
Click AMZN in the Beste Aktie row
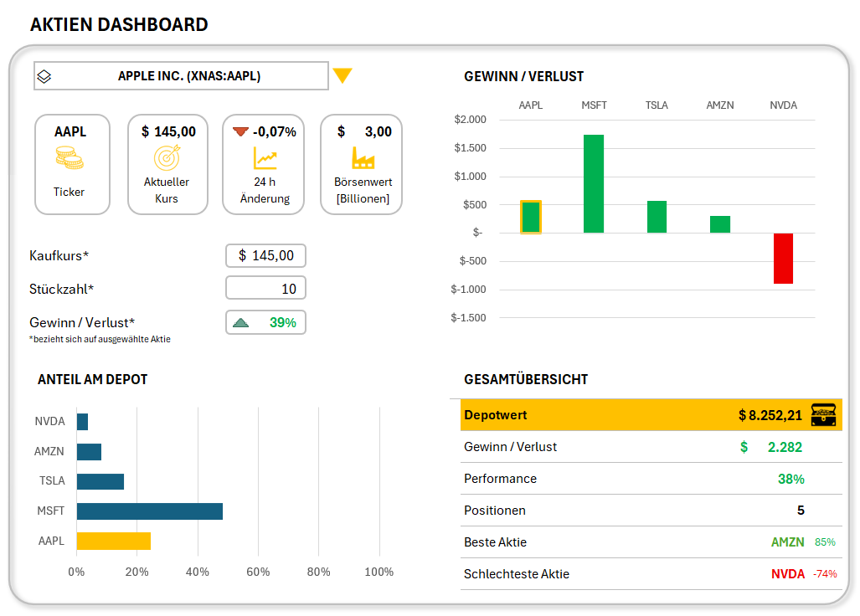point(788,542)
